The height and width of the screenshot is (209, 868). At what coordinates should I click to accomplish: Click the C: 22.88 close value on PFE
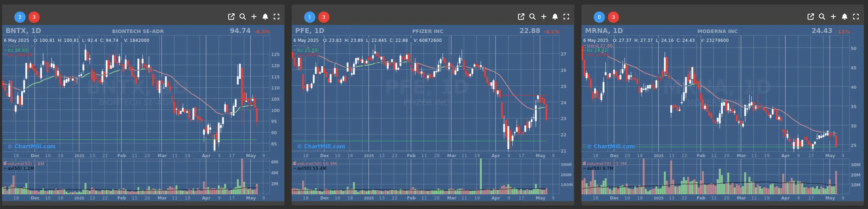pyautogui.click(x=399, y=40)
